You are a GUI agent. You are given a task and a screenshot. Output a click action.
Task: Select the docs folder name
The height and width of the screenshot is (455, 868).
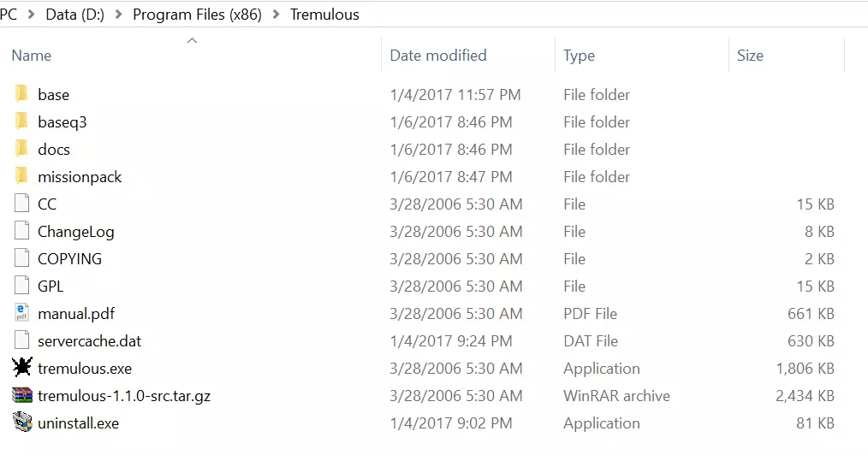54,150
